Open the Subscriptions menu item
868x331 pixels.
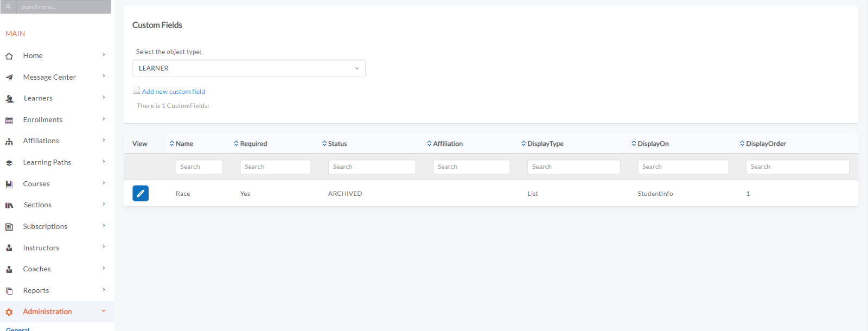[x=45, y=226]
